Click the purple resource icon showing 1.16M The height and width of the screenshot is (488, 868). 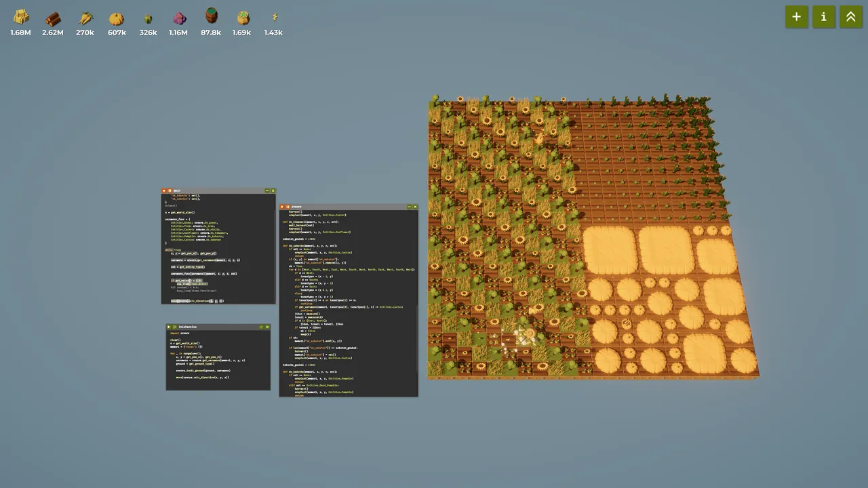click(179, 18)
